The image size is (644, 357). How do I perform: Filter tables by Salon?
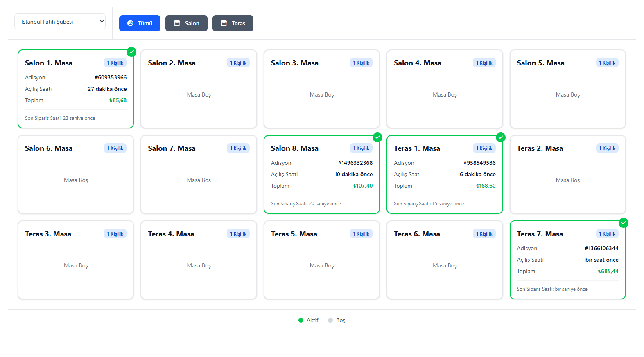pyautogui.click(x=186, y=23)
